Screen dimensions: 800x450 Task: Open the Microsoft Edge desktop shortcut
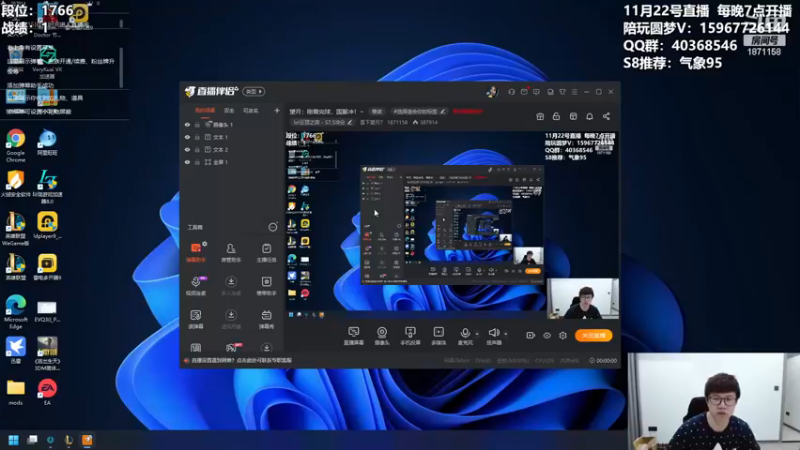click(x=16, y=312)
